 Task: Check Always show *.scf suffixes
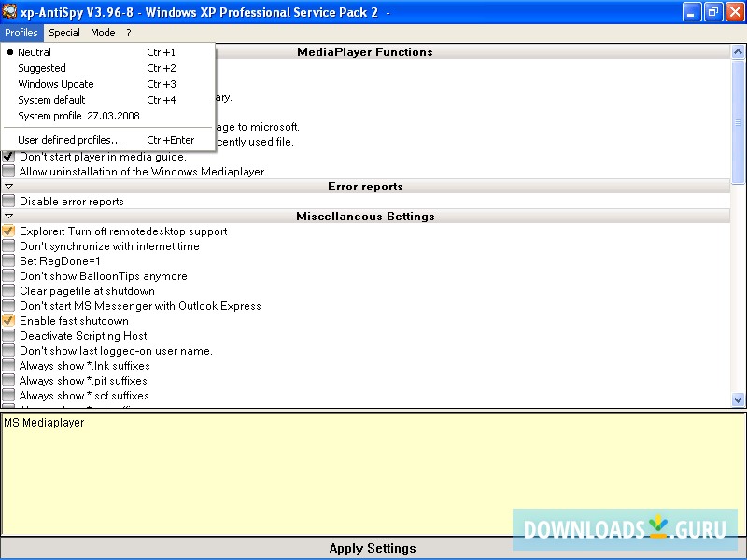(x=8, y=395)
